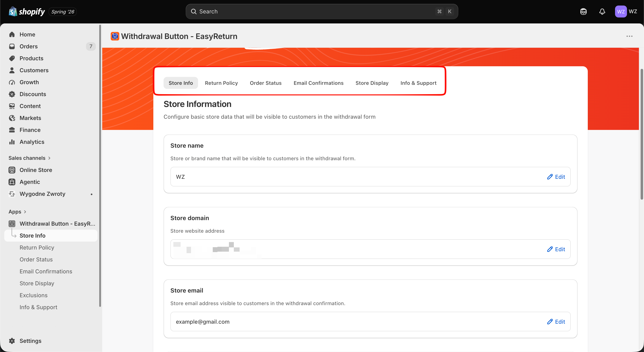Image resolution: width=644 pixels, height=352 pixels.
Task: Click the Store name WZ field
Action: click(x=370, y=177)
